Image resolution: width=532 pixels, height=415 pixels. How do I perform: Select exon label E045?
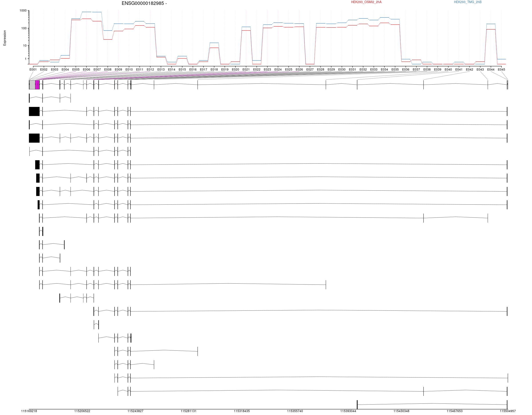pos(501,69)
